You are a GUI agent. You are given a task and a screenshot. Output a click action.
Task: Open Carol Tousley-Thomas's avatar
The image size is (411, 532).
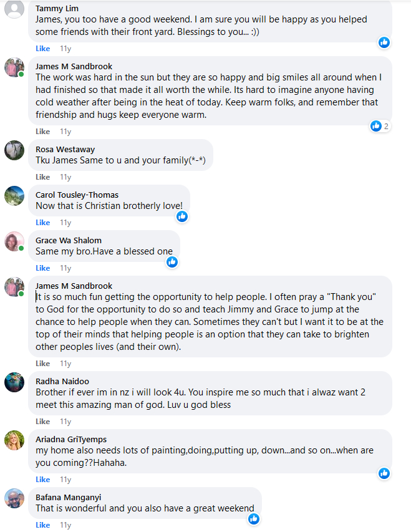[14, 196]
